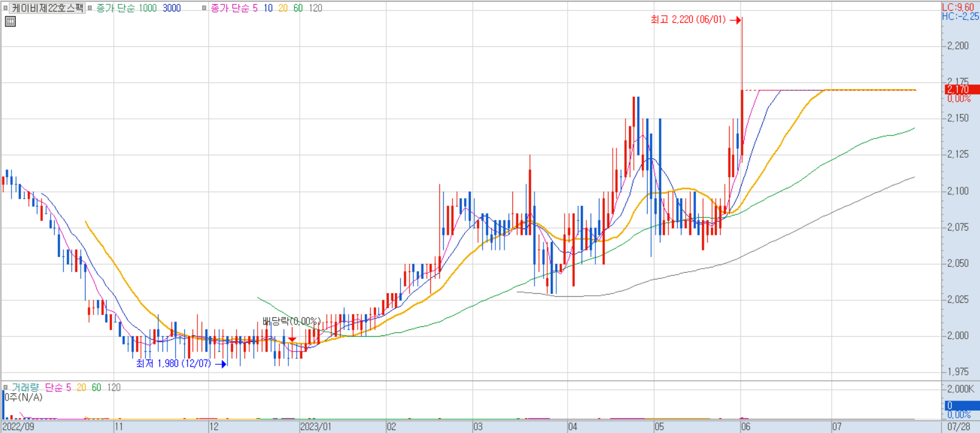The height and width of the screenshot is (433, 980).
Task: Click the 케이비제22호스팩 stock name button
Action: (x=48, y=8)
